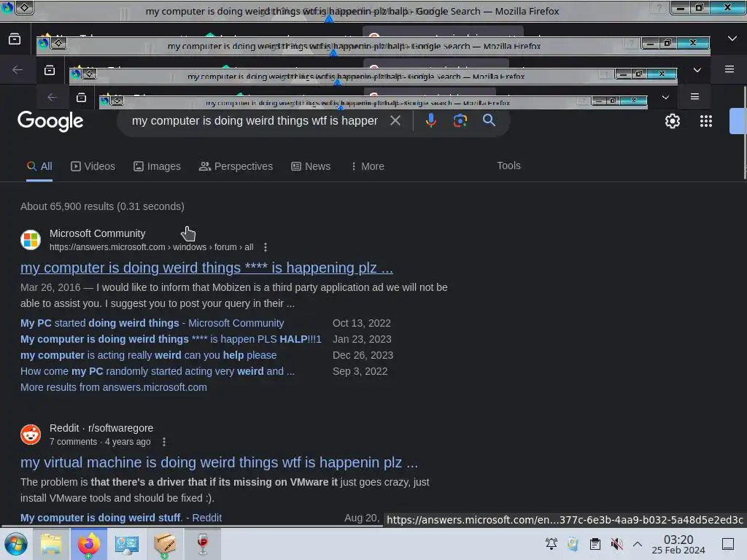Open 'My computer is doing weird stuff' Reddit link
The image size is (747, 560).
click(121, 518)
